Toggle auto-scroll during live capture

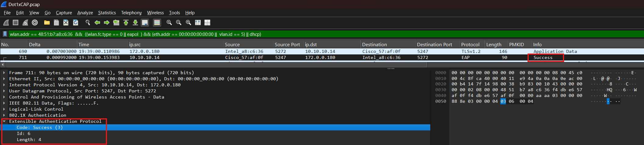[x=145, y=22]
